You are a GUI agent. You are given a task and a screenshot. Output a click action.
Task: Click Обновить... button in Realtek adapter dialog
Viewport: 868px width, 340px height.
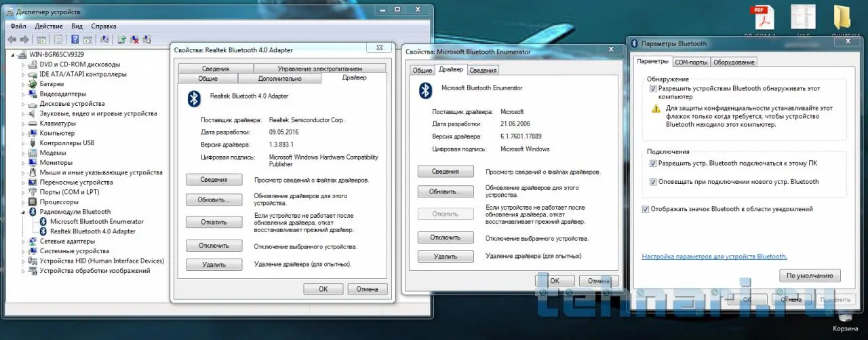tap(214, 200)
